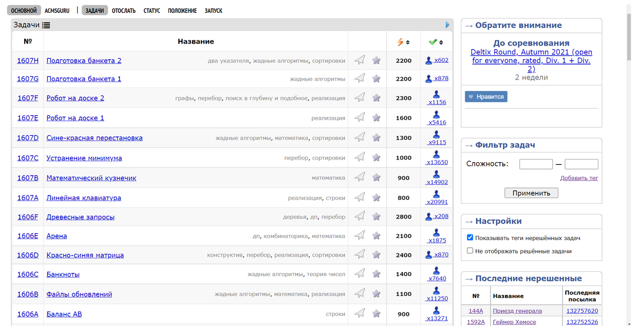Open the ОСНОВНОЙ tab
This screenshot has width=644, height=326.
pos(24,10)
